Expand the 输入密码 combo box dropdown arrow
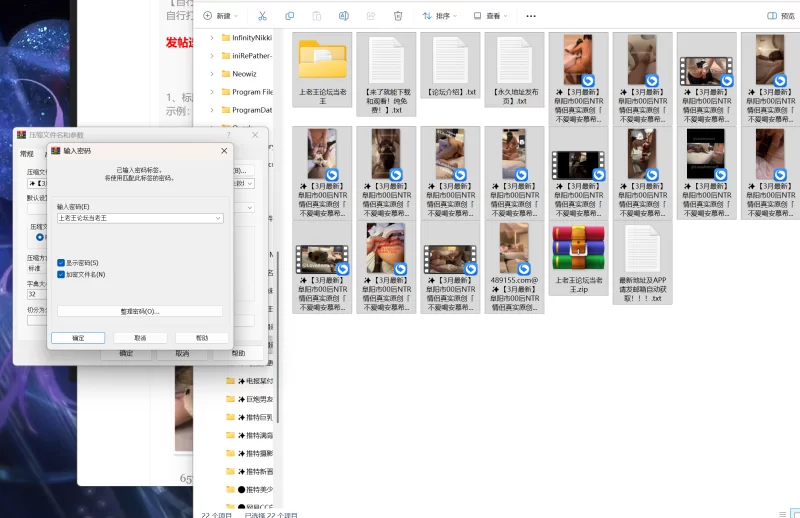Screen dimensions: 800x518 click(218, 217)
